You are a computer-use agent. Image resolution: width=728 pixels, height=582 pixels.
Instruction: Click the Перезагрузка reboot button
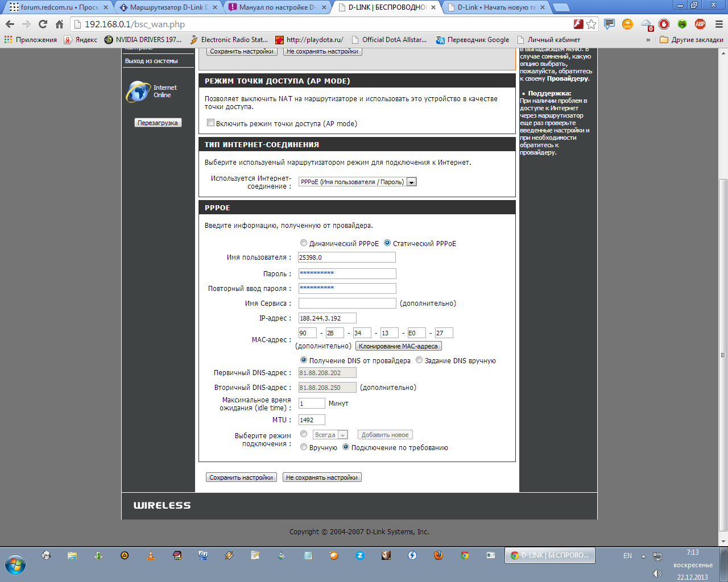coord(158,123)
